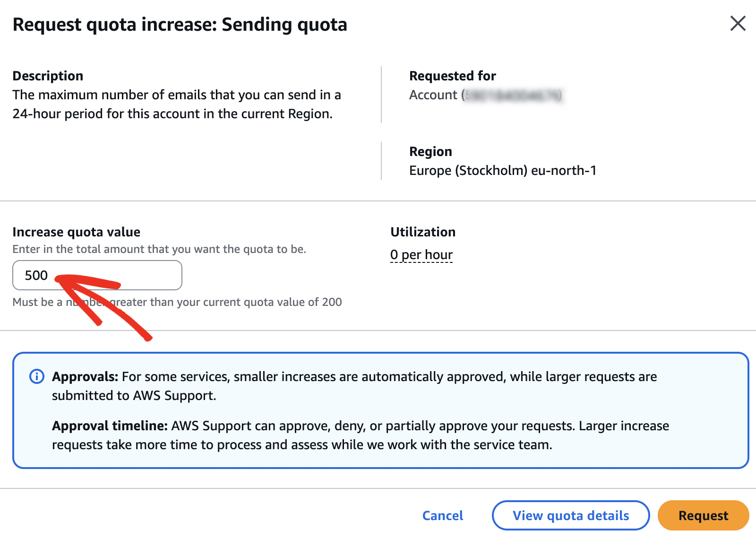Click the '24-hour period for this account' description line
Viewport: 756px width, 539px height.
pyautogui.click(x=172, y=113)
